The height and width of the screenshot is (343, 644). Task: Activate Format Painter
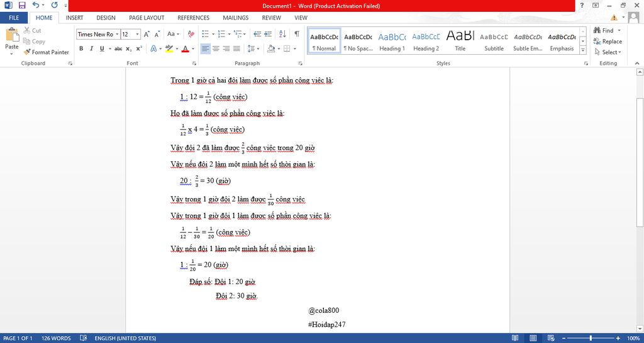[x=46, y=52]
